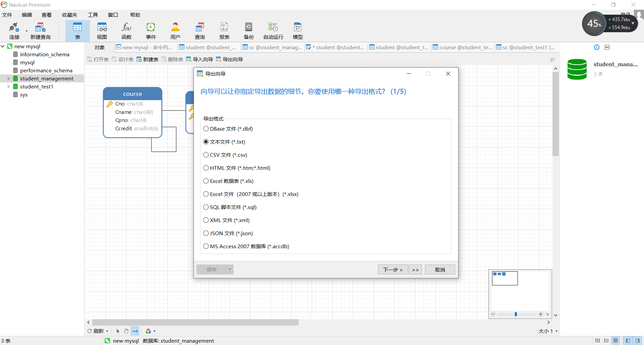644x345 pixels.
Task: Click the search magnifier in objects toolbar
Action: [552, 60]
